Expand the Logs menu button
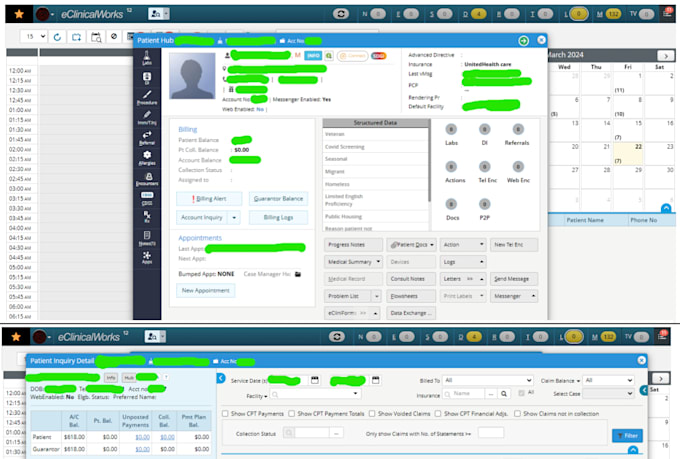 pos(463,262)
